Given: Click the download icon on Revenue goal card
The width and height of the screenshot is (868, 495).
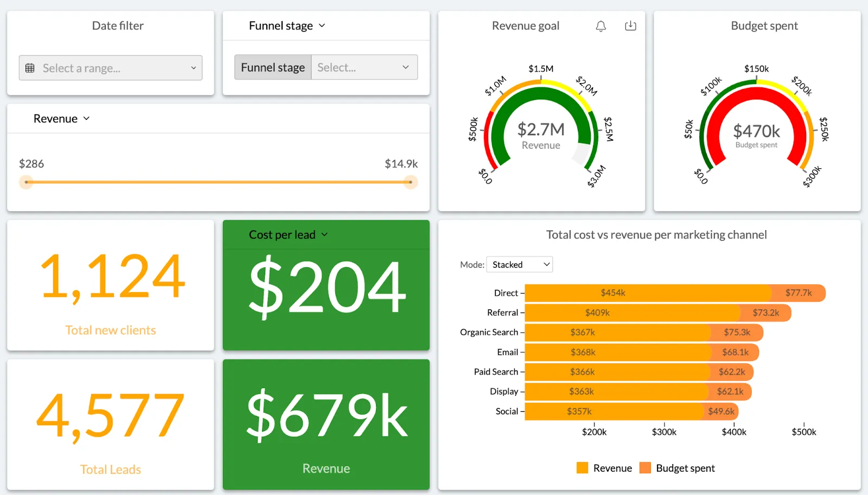Looking at the screenshot, I should click(x=630, y=26).
